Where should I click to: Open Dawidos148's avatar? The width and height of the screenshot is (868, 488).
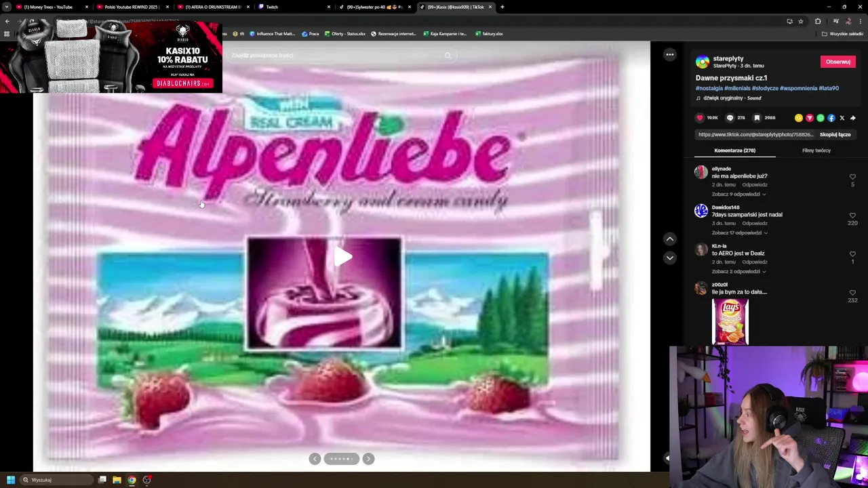[701, 211]
